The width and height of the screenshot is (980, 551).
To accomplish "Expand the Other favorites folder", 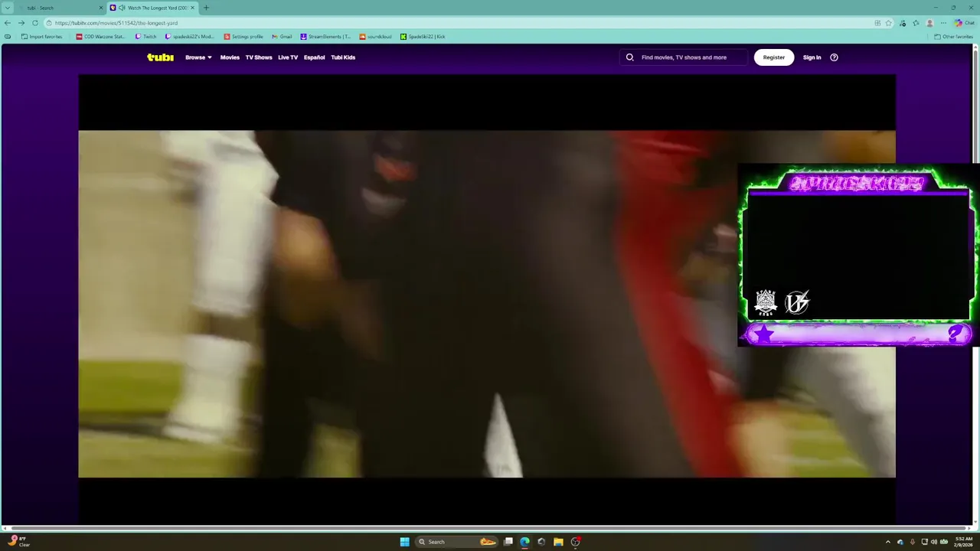I will point(953,37).
